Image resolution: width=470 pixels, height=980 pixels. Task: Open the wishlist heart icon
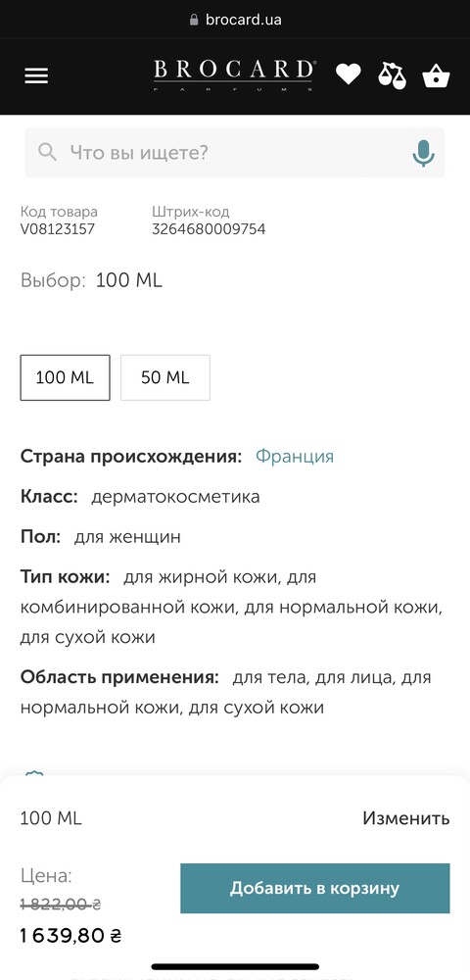pos(349,74)
